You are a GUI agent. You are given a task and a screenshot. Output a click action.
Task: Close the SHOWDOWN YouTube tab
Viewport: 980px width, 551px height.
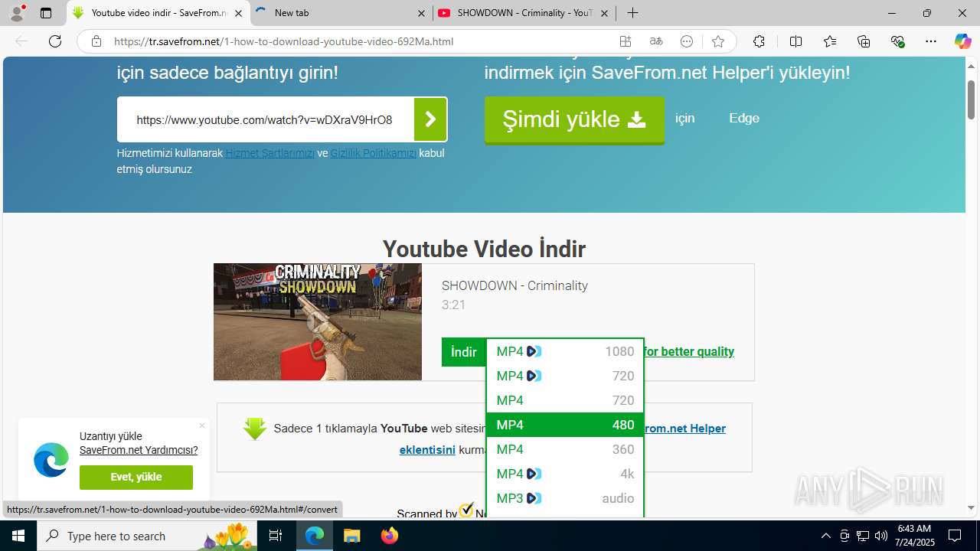click(604, 13)
